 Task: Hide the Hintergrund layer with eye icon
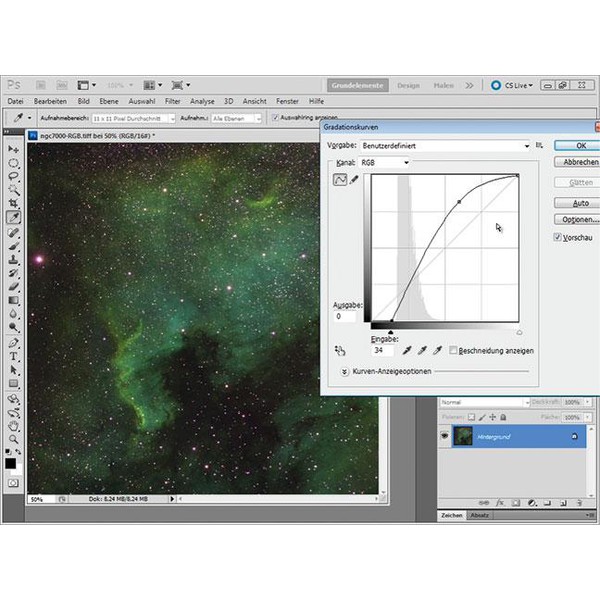444,437
